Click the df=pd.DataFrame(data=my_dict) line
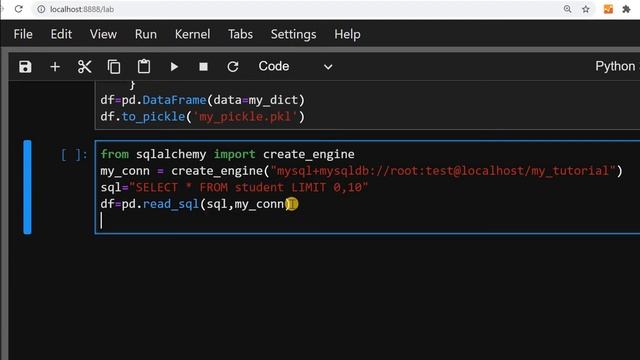This screenshot has height=360, width=640. pyautogui.click(x=202, y=100)
